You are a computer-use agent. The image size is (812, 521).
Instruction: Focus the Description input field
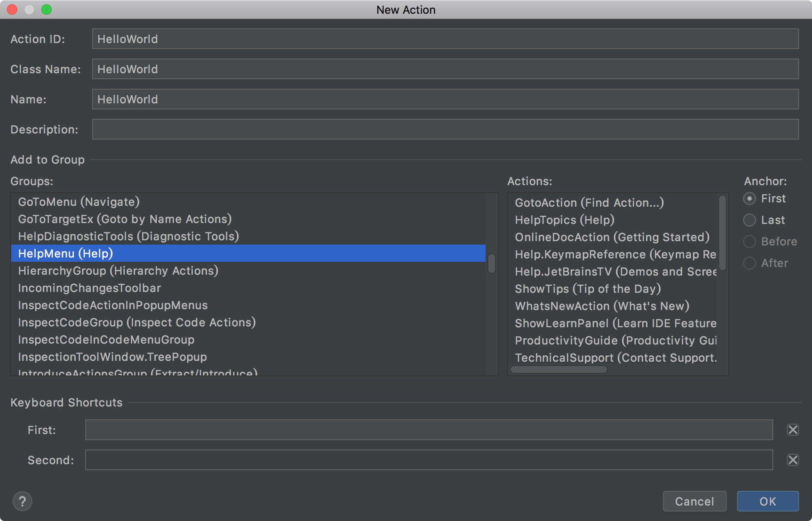(445, 130)
